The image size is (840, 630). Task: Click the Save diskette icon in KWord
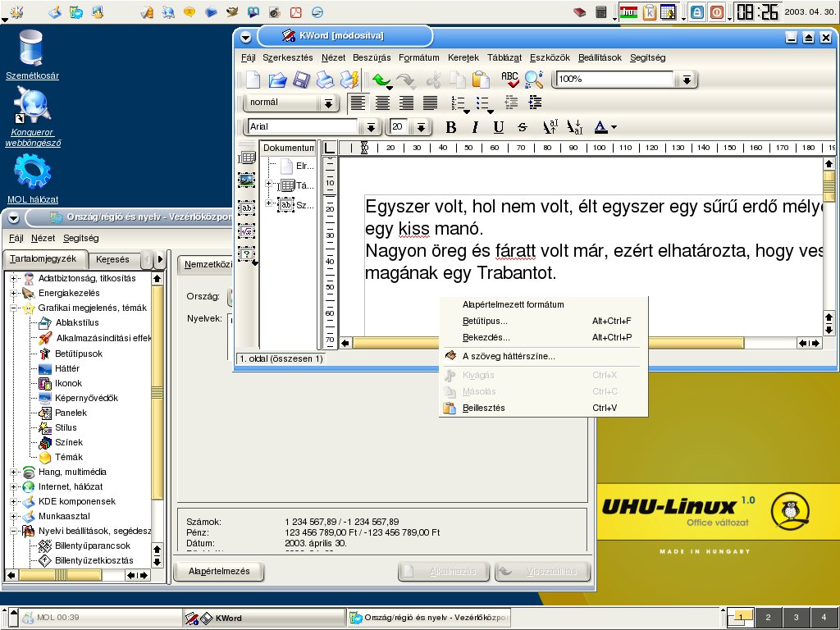click(301, 80)
